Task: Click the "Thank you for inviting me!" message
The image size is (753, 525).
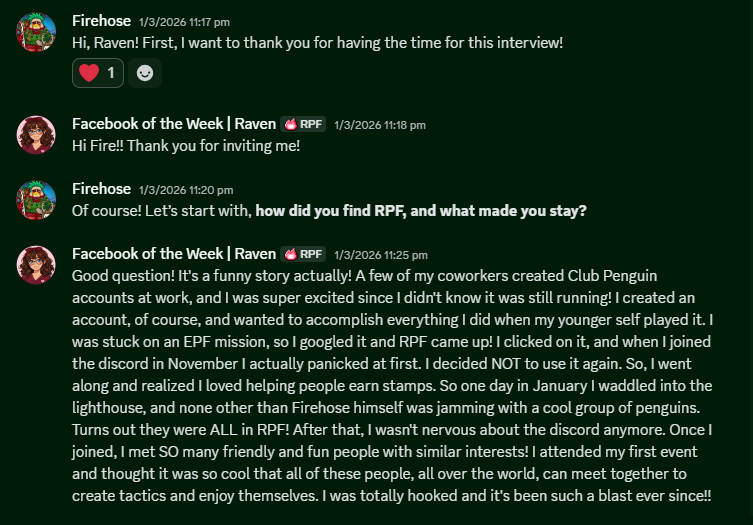Action: tap(186, 146)
